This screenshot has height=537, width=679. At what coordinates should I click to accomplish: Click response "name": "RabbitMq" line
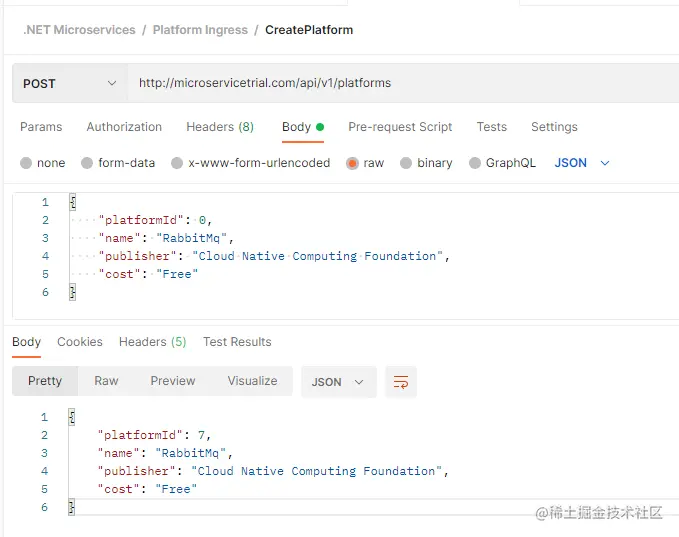click(x=165, y=453)
